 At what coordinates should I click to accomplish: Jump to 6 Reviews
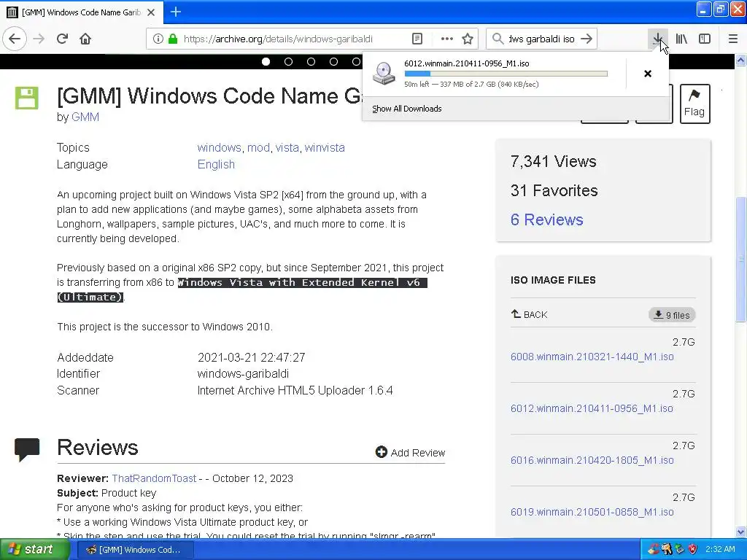click(547, 219)
